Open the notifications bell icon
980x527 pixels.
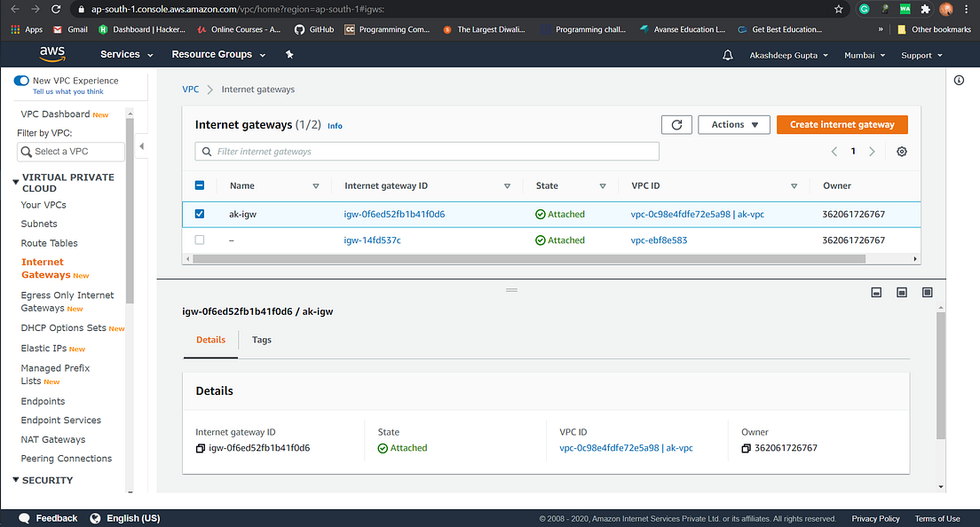click(727, 54)
